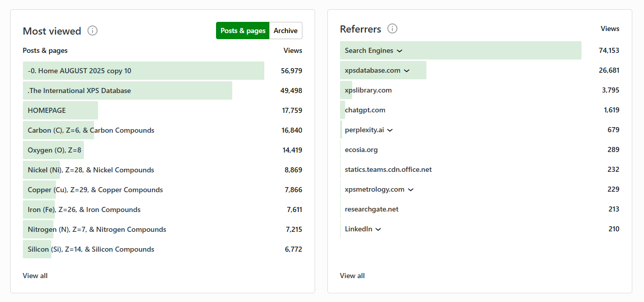Open the HOMEPAGE post entry
644x302 pixels.
tap(47, 110)
